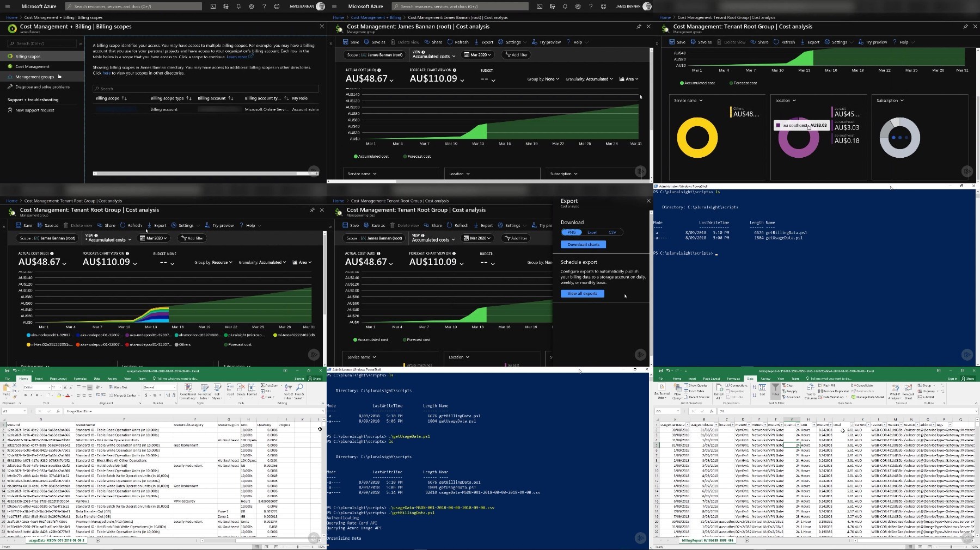Open the hamburger menu in Billing scopes window header

tap(8, 7)
